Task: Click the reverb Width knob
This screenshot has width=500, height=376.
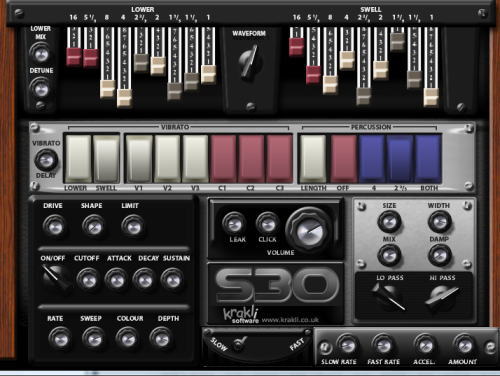Action: click(439, 221)
